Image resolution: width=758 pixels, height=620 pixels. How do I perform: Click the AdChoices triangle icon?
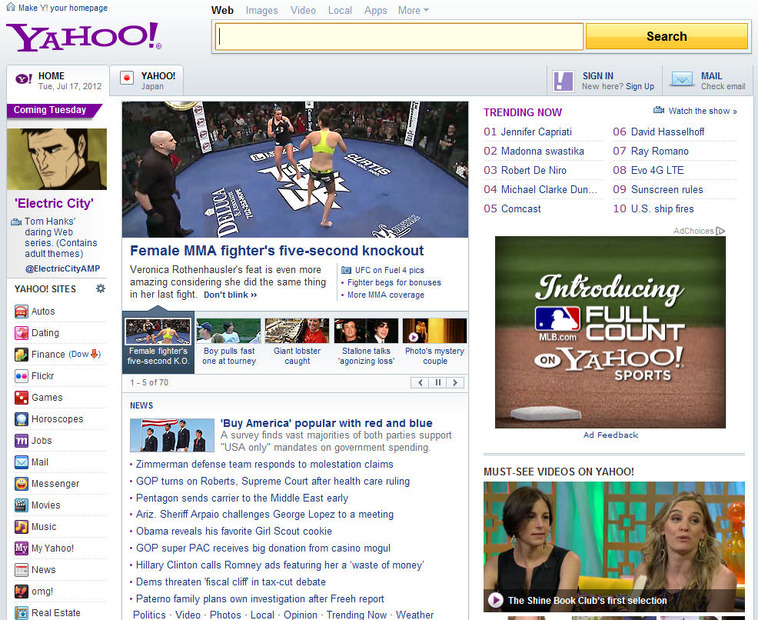pos(720,231)
